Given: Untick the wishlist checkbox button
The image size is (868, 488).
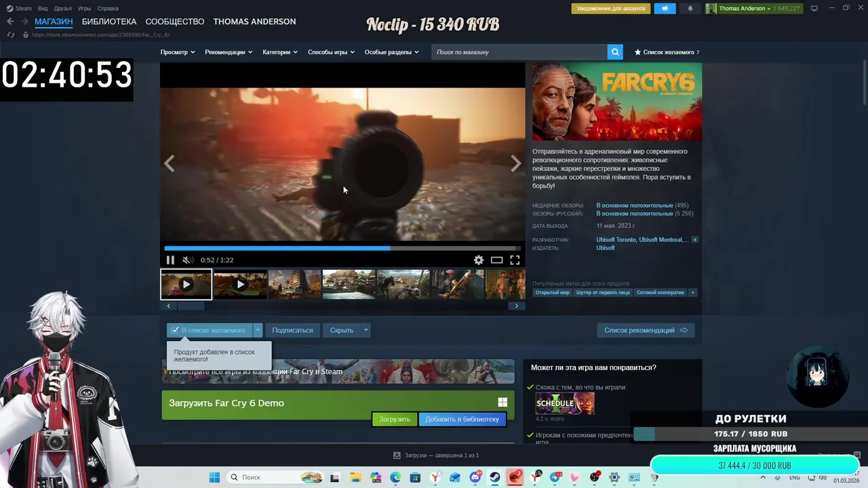Looking at the screenshot, I should pos(210,330).
